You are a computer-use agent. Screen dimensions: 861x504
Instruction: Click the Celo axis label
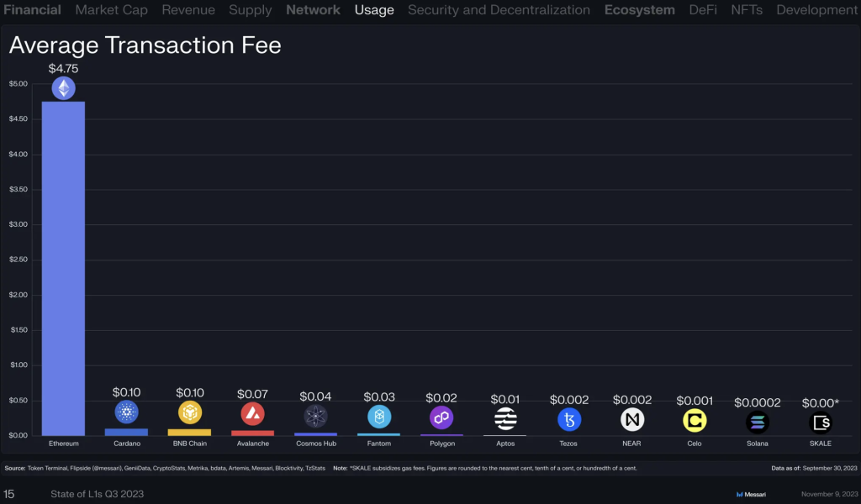coord(694,444)
